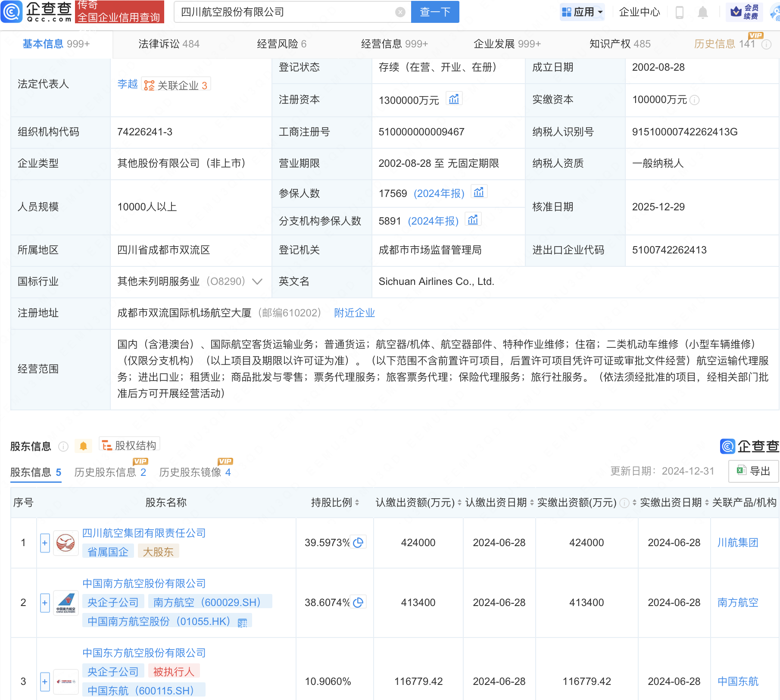
Task: Expand the national industry classification dropdown
Action: (x=257, y=281)
